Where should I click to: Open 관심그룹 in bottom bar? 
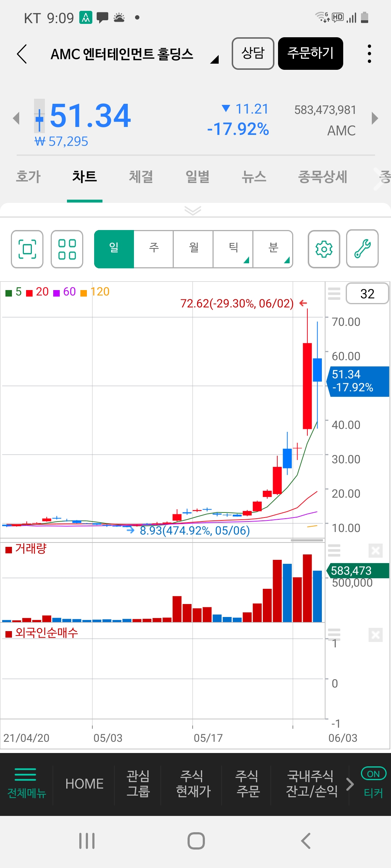pos(138,784)
